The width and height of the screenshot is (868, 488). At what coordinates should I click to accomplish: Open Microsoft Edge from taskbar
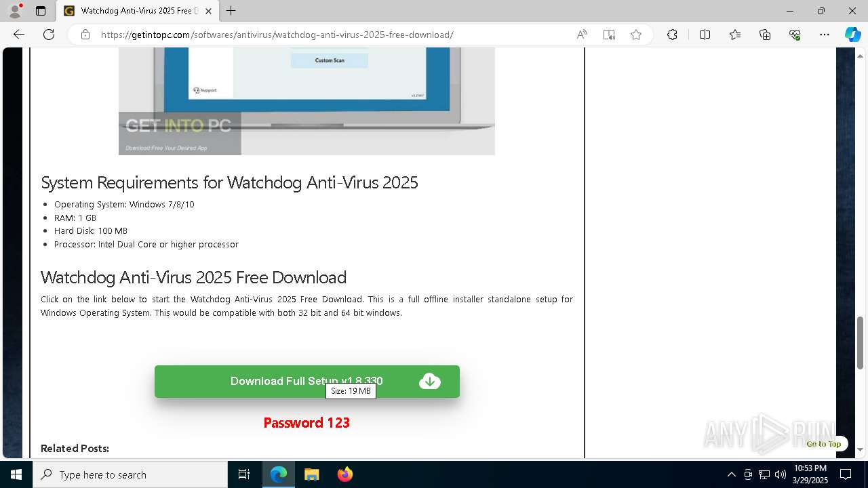pyautogui.click(x=279, y=474)
